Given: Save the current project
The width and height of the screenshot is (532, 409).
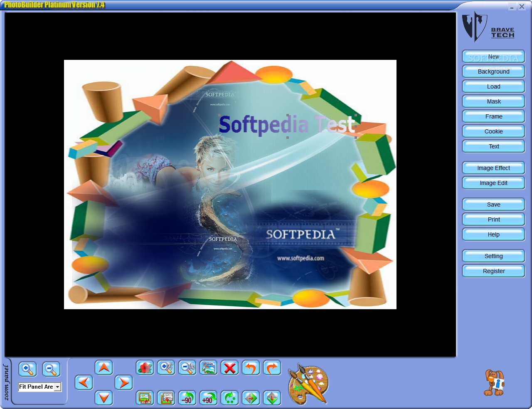Looking at the screenshot, I should pos(494,204).
